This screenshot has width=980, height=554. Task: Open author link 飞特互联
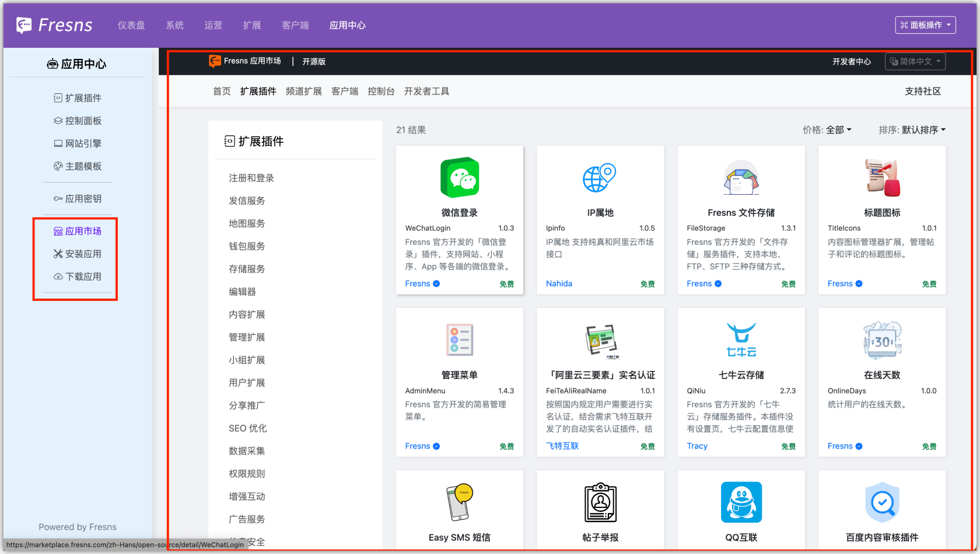tap(562, 446)
